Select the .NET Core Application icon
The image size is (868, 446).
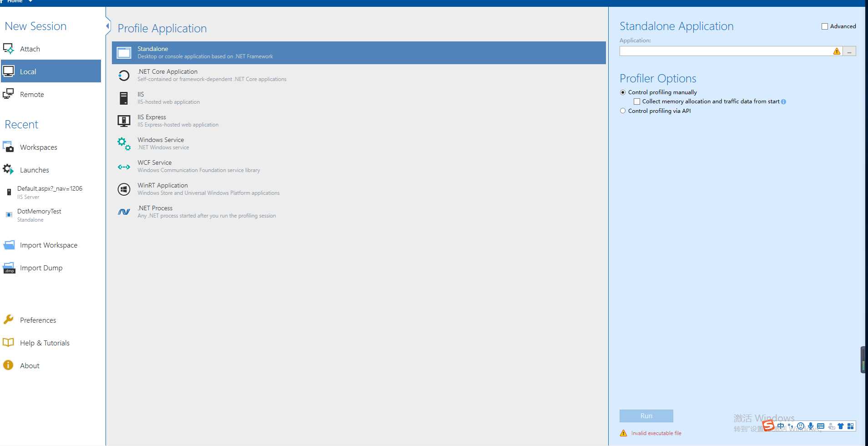click(124, 75)
